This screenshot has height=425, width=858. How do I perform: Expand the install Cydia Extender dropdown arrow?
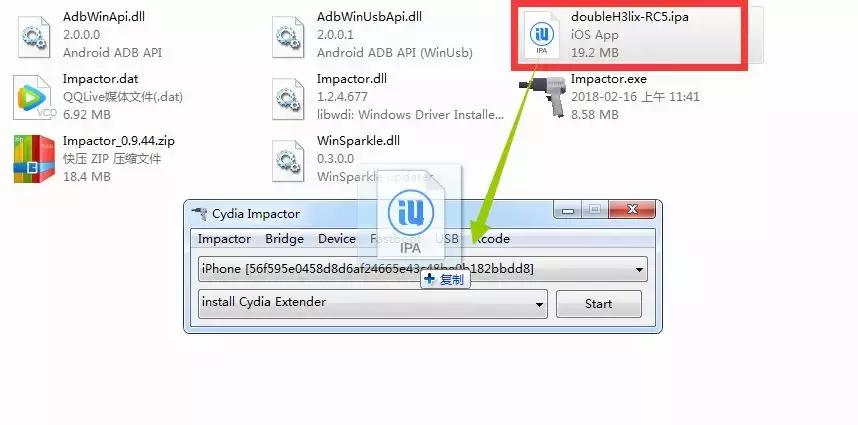tap(540, 305)
